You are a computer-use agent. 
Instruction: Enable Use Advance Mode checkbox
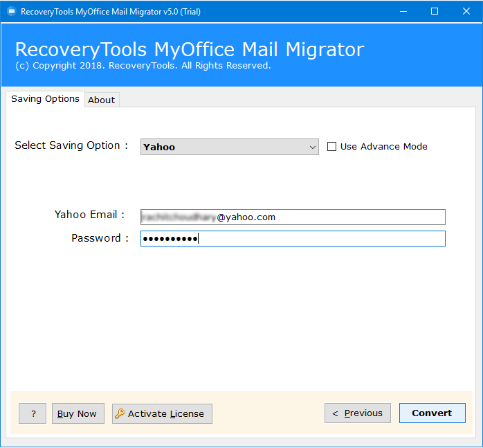[x=331, y=147]
